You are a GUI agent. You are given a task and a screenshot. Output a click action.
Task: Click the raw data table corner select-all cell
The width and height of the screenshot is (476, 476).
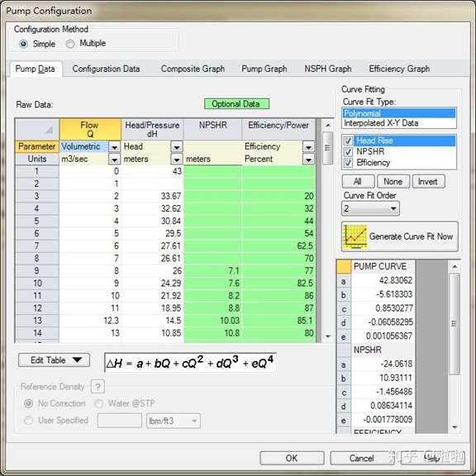point(37,129)
